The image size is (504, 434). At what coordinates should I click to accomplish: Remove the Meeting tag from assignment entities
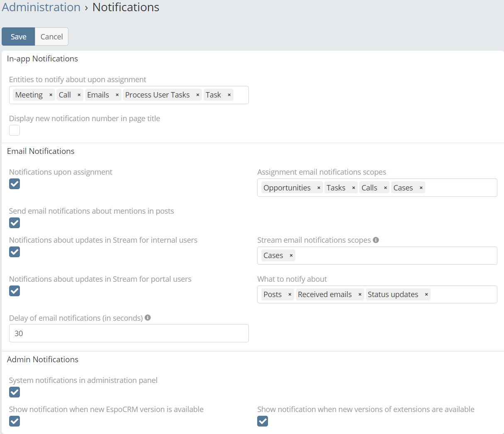(x=51, y=95)
